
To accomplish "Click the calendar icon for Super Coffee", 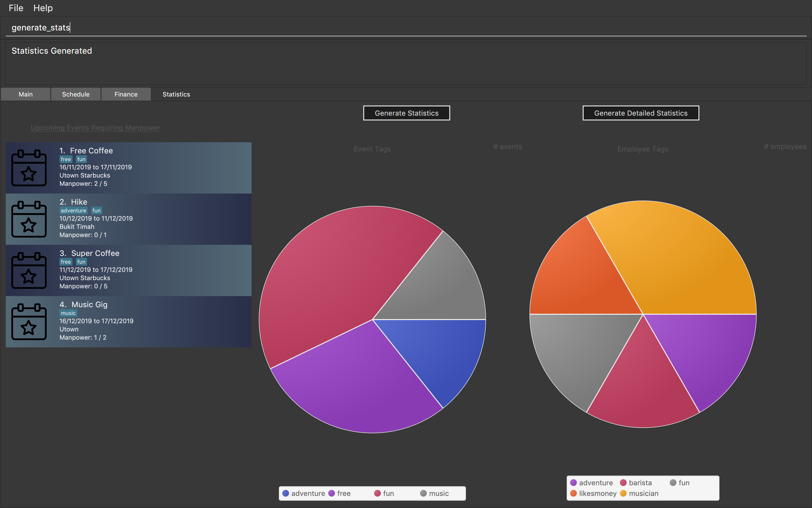I will [x=29, y=270].
